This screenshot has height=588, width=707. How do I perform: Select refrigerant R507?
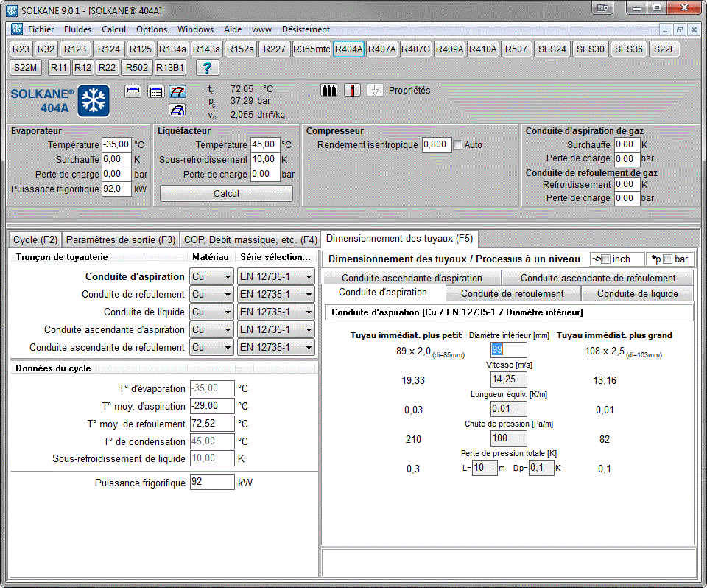[x=516, y=49]
